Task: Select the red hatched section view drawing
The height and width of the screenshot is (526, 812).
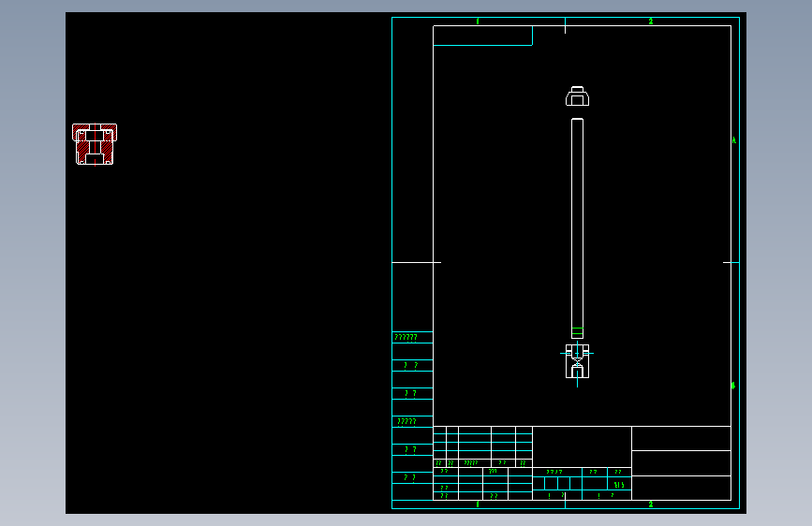Action: pos(95,144)
